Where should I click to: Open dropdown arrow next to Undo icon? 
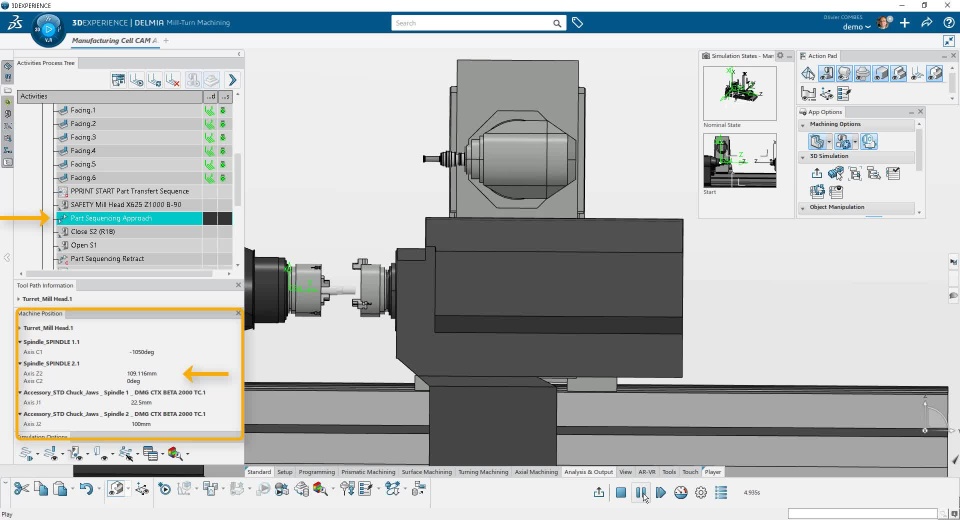coord(99,489)
